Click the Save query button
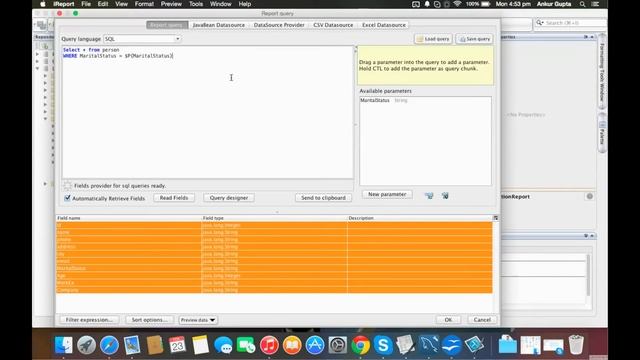The image size is (640, 360). pyautogui.click(x=474, y=39)
